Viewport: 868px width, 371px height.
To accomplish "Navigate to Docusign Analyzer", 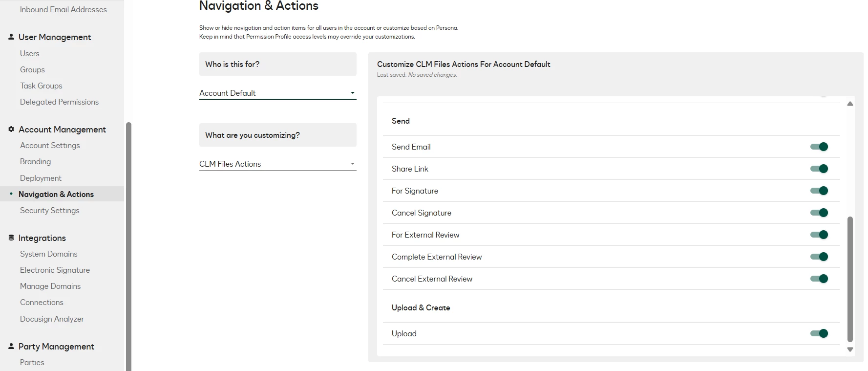I will 52,319.
